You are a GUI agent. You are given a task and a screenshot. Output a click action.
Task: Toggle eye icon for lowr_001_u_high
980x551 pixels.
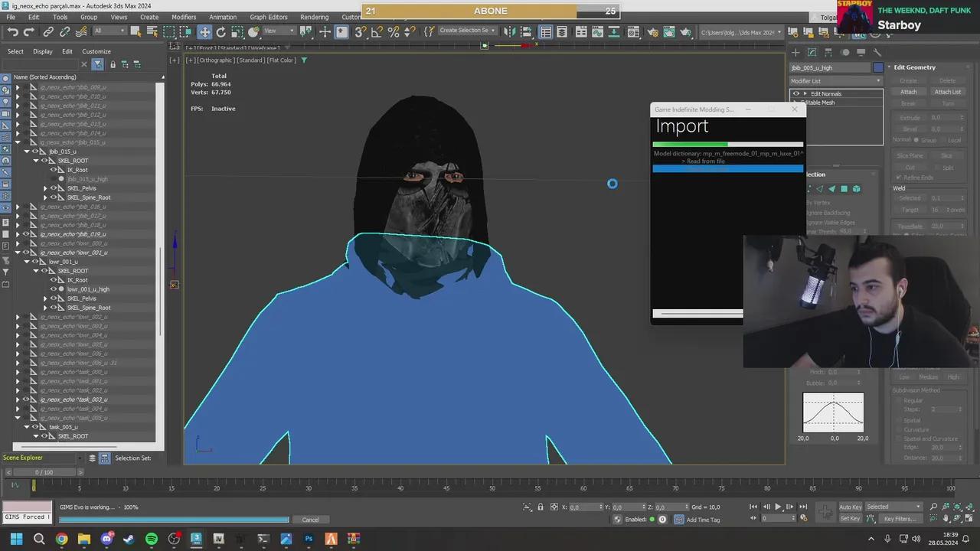click(54, 289)
